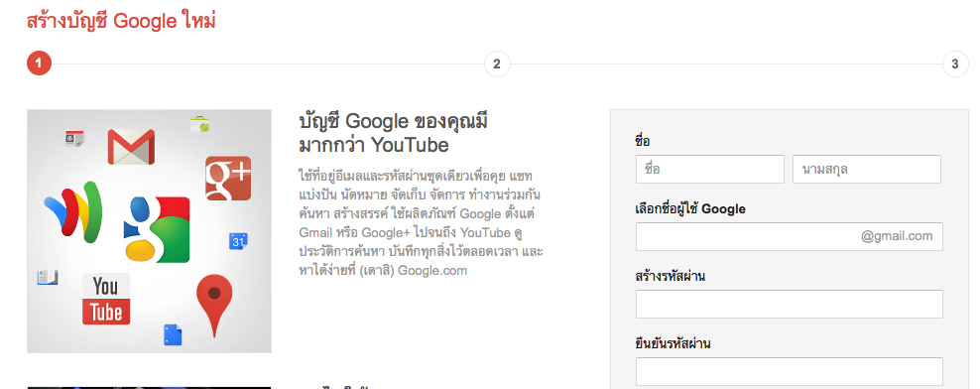
Task: Click the description paragraph mentioning Google.com
Action: [422, 222]
